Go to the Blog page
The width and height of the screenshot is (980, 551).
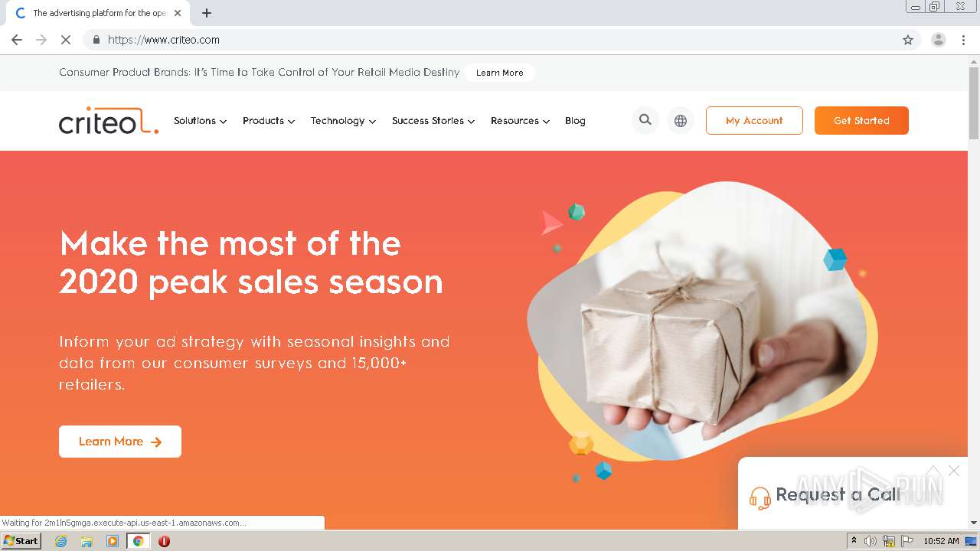575,121
